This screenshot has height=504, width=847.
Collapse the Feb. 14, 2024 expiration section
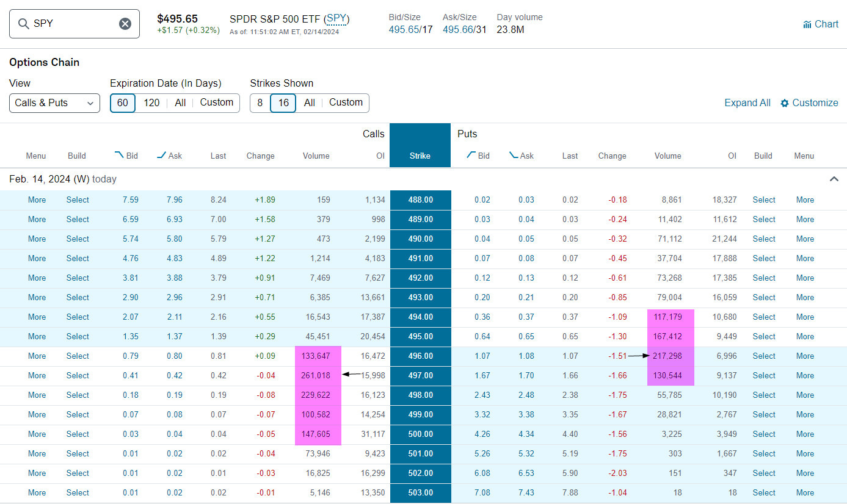(834, 179)
